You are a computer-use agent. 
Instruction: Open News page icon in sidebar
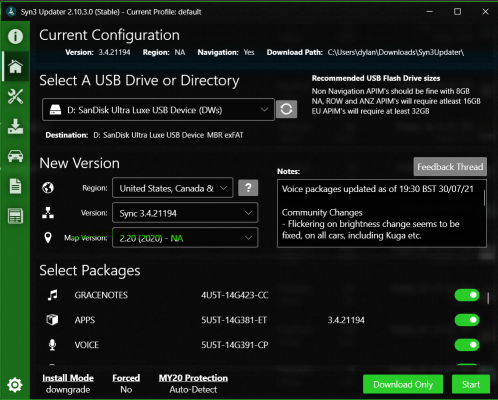pyautogui.click(x=15, y=216)
